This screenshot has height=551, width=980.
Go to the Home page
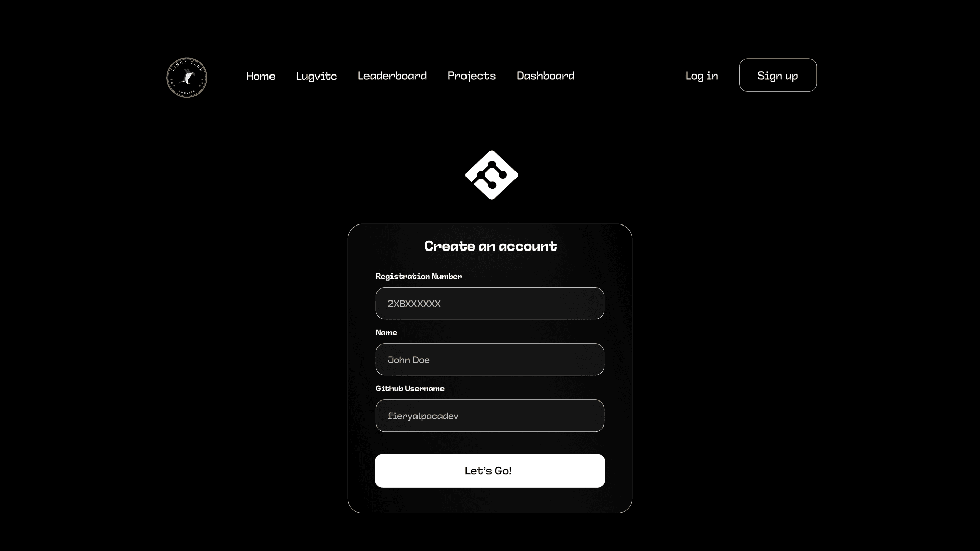(260, 76)
